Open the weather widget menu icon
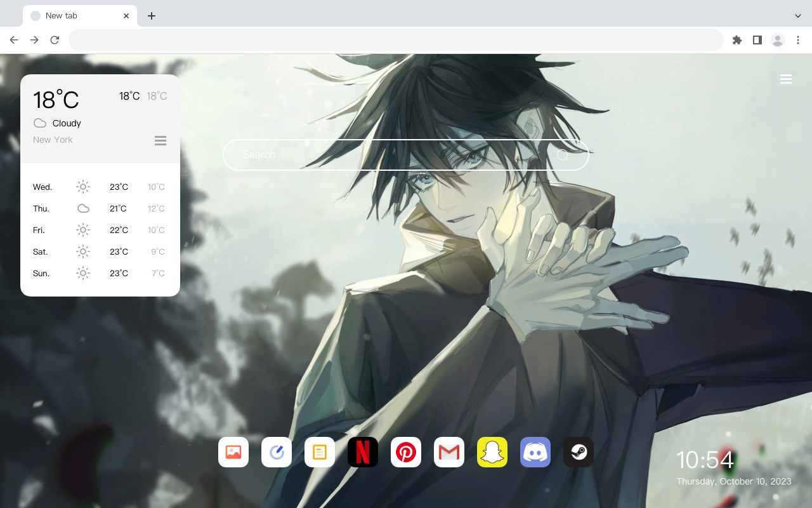The width and height of the screenshot is (812, 508). [160, 140]
